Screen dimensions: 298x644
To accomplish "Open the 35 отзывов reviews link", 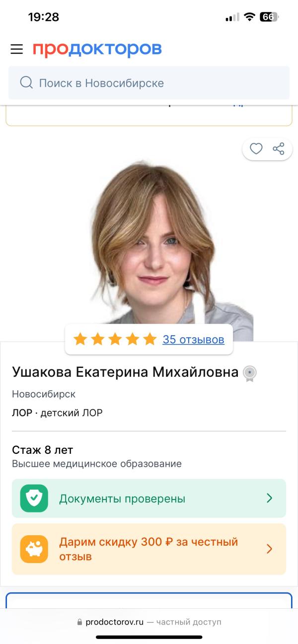I will 194,340.
